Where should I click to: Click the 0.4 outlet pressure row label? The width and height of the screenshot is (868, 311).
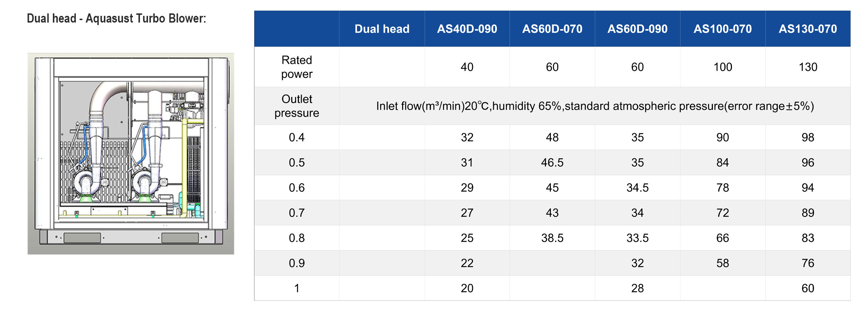click(x=297, y=137)
